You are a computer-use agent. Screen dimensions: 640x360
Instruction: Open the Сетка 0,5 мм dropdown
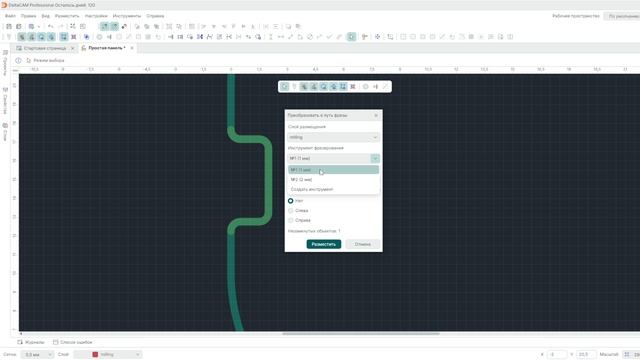(37, 354)
